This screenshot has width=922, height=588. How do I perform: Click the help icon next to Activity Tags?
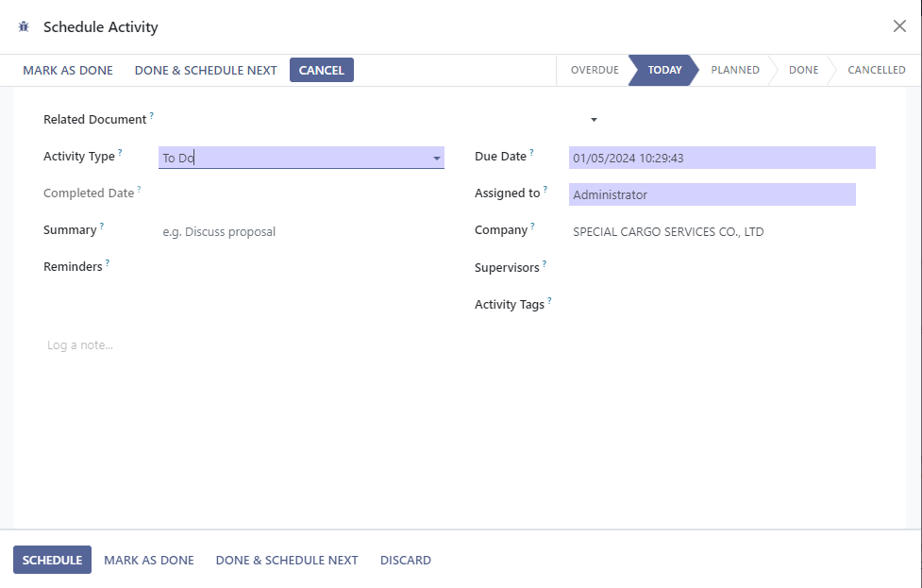tap(548, 298)
